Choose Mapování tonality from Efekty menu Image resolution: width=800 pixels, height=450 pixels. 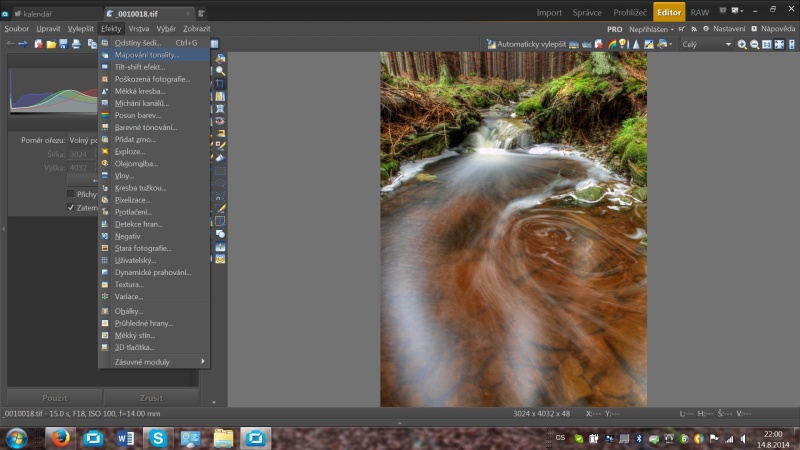tap(146, 55)
